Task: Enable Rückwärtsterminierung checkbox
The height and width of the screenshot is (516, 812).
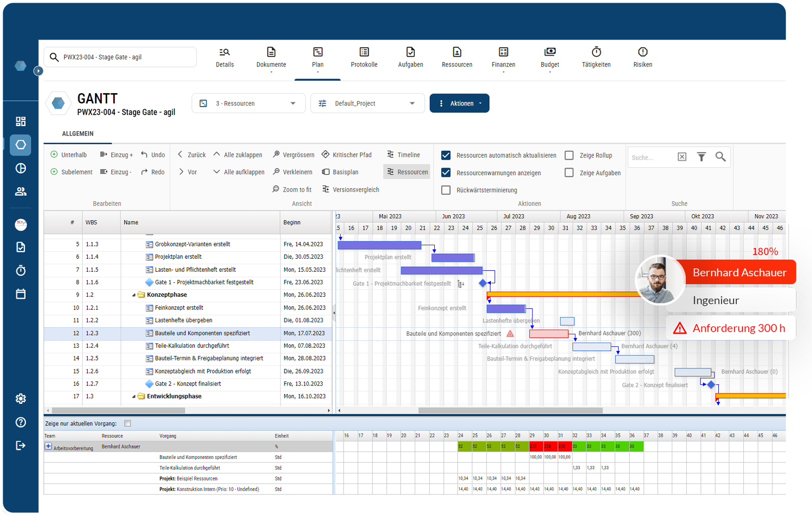Action: 446,190
